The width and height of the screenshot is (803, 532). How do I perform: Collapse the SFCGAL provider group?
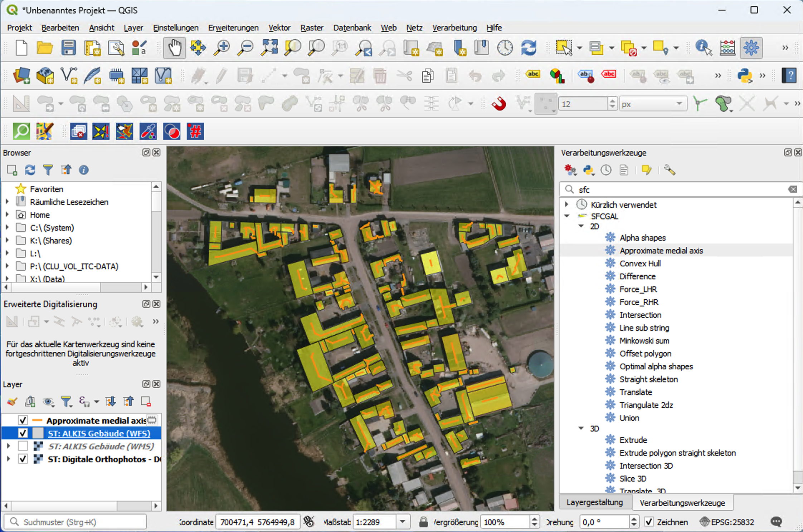567,216
